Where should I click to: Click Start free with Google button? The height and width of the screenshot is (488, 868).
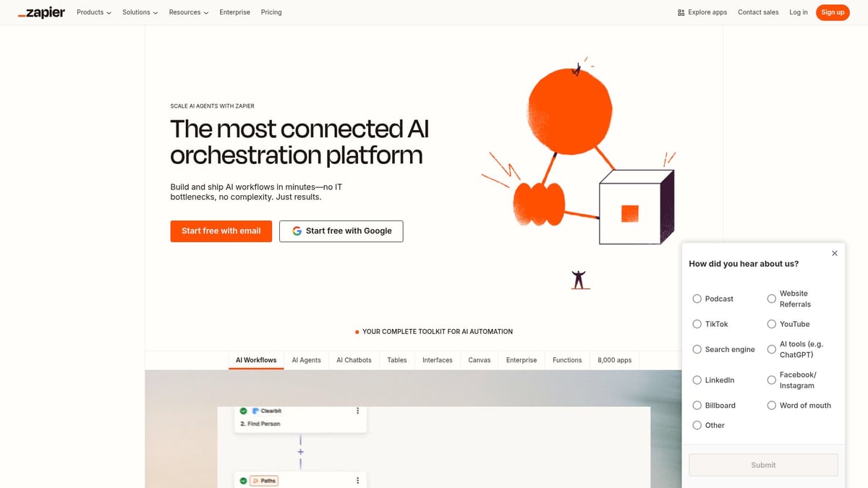click(x=341, y=231)
